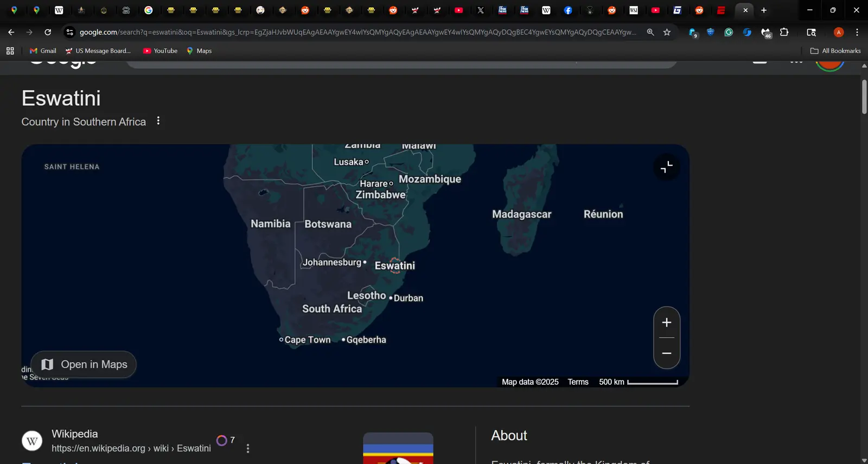Image resolution: width=868 pixels, height=464 pixels.
Task: Click the South Africa label on the map
Action: [x=332, y=309]
